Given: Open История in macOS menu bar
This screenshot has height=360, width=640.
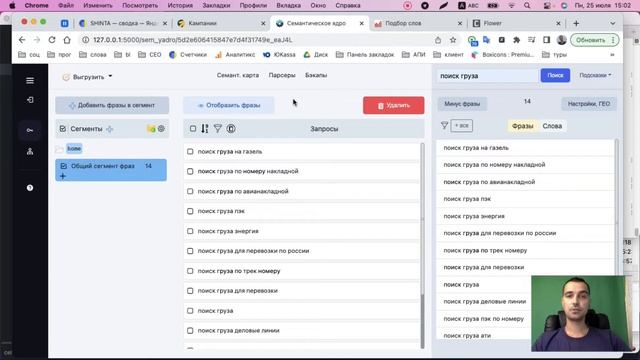Looking at the screenshot, I should (x=180, y=6).
